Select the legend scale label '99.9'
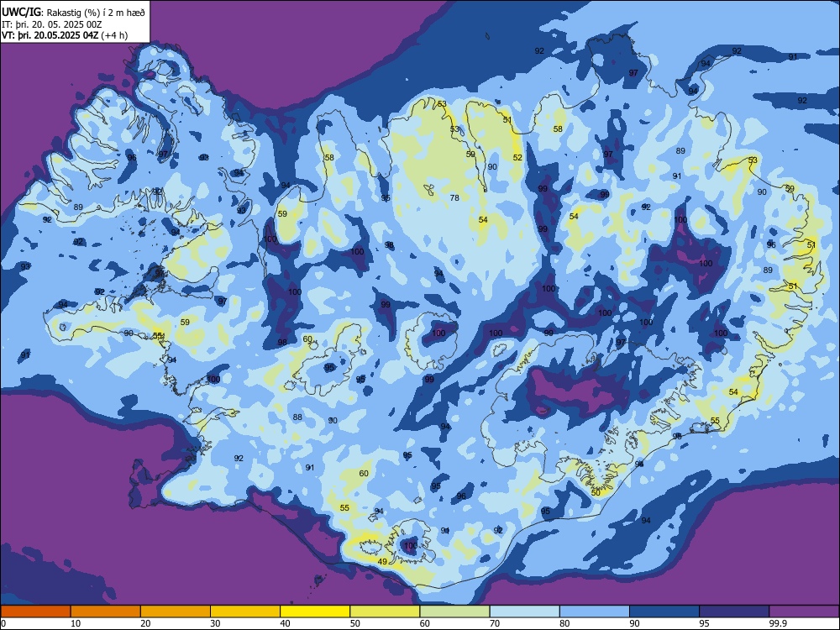840x630 pixels. 777,623
